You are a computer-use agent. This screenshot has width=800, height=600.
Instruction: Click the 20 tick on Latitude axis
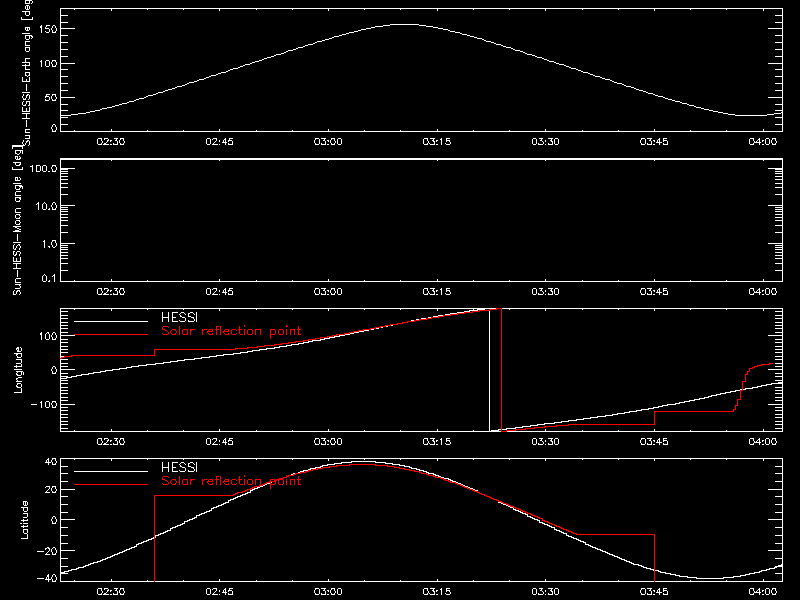(51, 490)
